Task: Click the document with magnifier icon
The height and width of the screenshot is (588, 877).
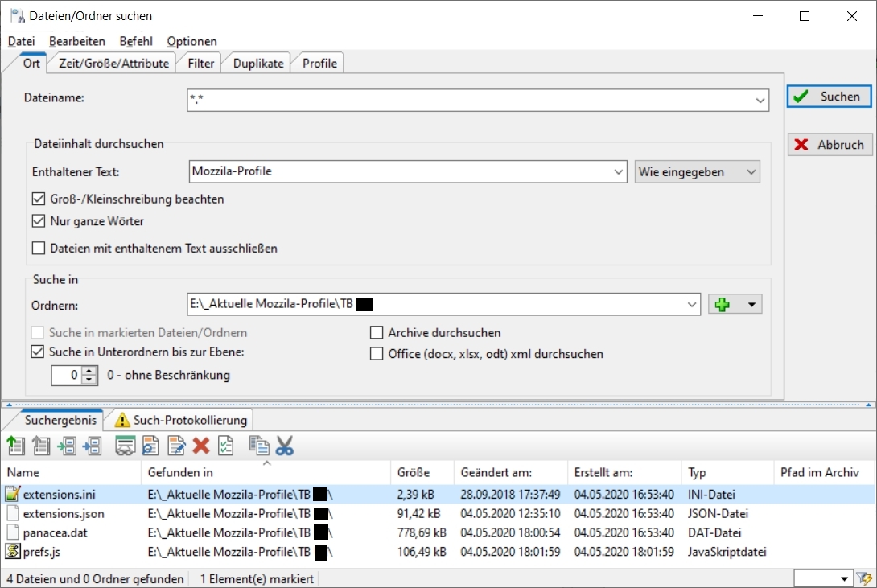Action: coord(150,446)
